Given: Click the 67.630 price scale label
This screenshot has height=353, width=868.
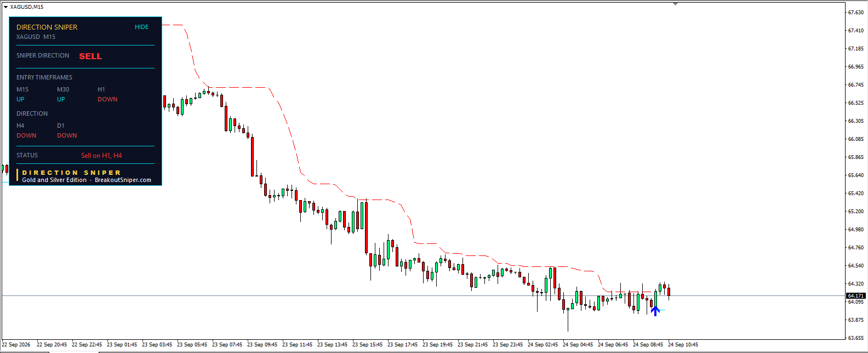Looking at the screenshot, I should pos(855,12).
